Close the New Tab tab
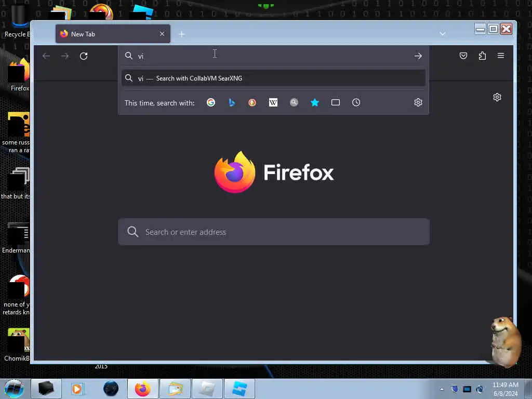The width and height of the screenshot is (532, 399). pyautogui.click(x=162, y=34)
